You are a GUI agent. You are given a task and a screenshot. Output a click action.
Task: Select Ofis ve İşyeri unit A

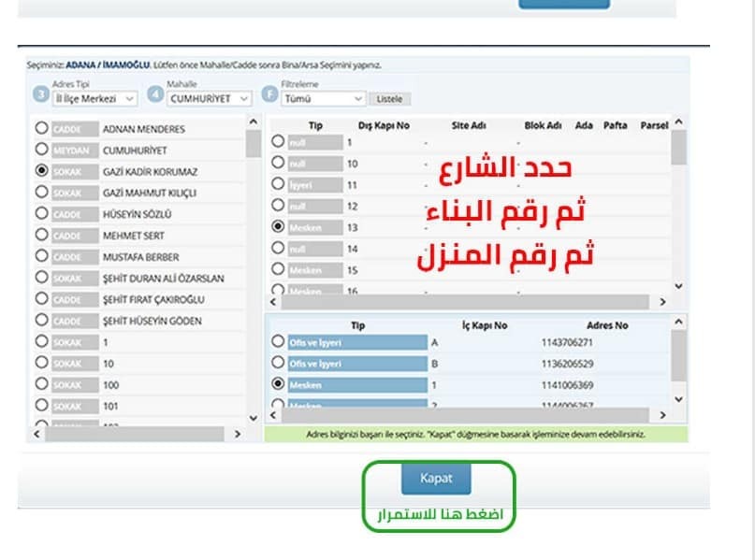point(278,341)
